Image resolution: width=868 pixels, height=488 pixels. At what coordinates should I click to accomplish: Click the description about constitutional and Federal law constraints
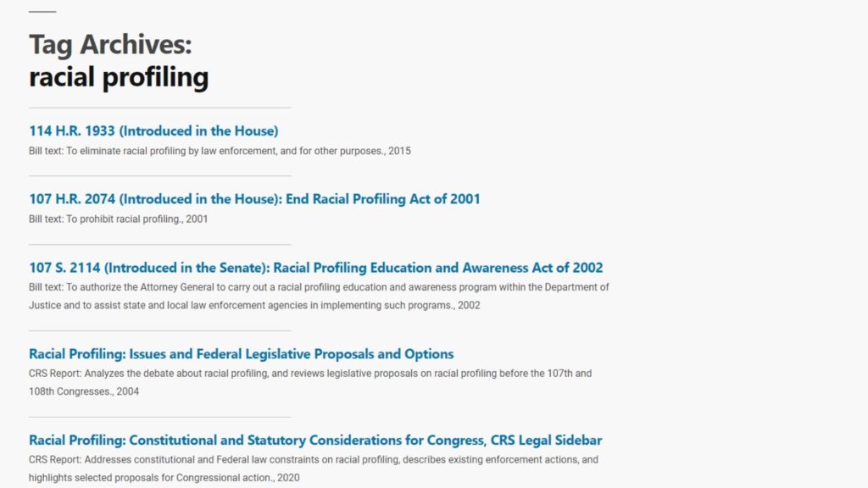(x=314, y=469)
